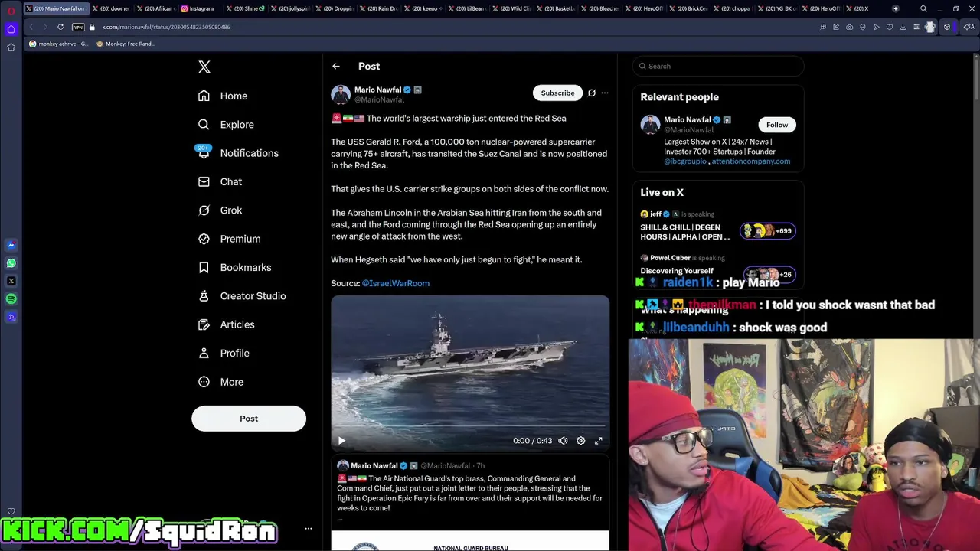Open Bookmarks in the sidebar
Image resolution: width=980 pixels, height=551 pixels.
click(x=234, y=268)
